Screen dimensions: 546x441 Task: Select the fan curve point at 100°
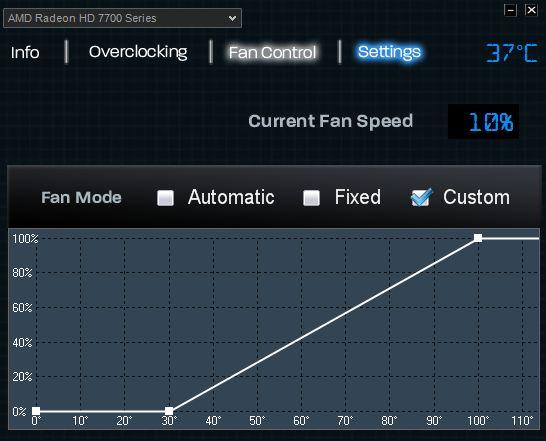[x=478, y=238]
